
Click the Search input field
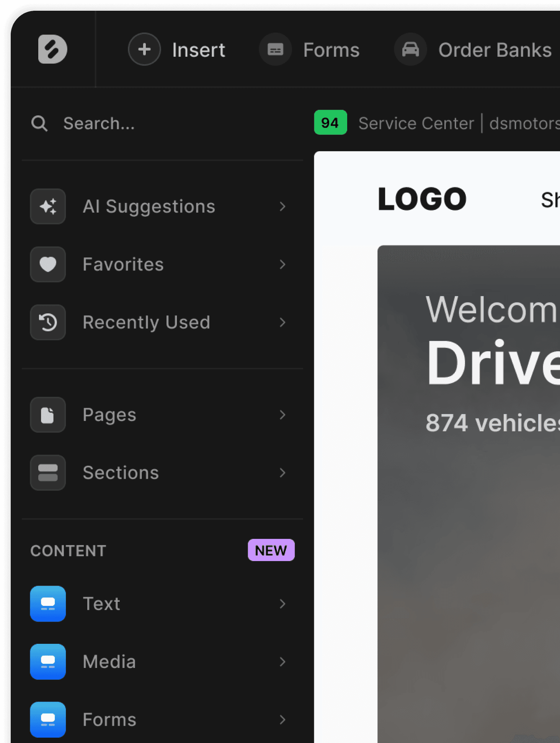[x=172, y=124]
